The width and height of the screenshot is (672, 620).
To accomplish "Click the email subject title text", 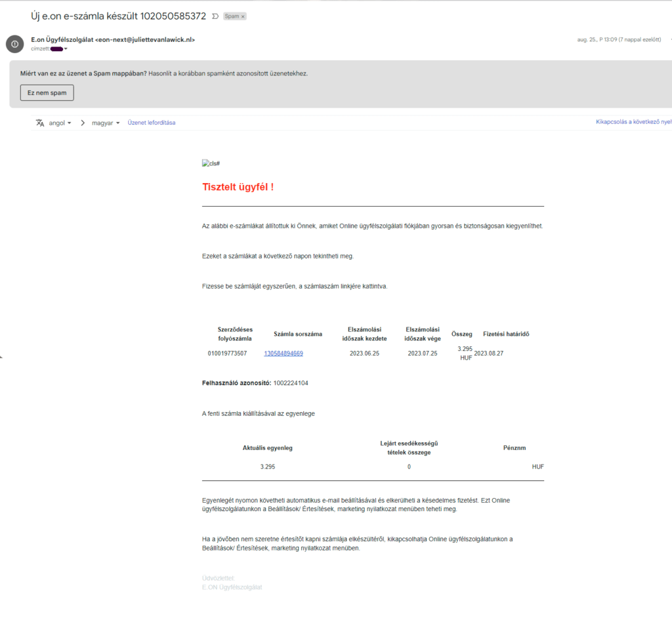I will coord(118,15).
